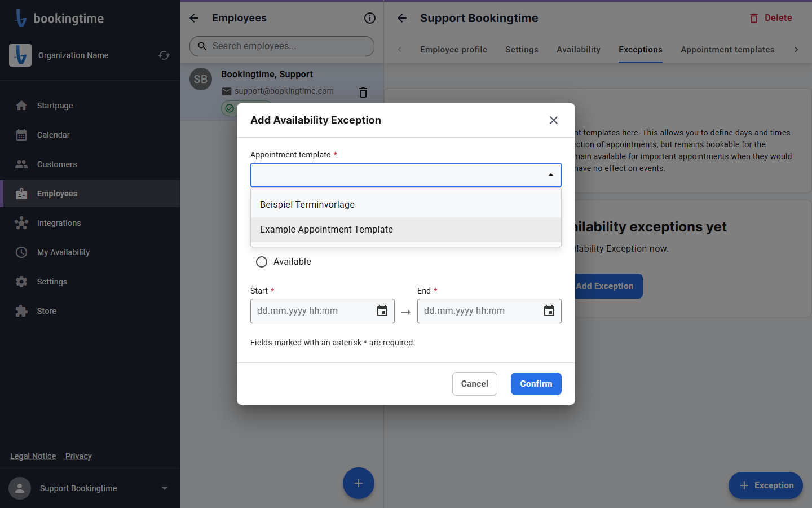The height and width of the screenshot is (508, 812).
Task: Choose Example Appointment Template option
Action: (406, 230)
